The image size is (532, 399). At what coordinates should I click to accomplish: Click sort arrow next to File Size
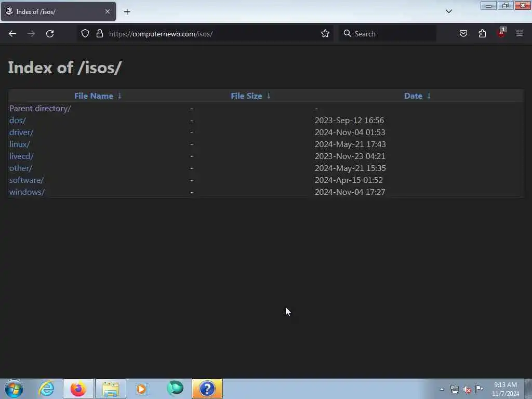click(x=269, y=96)
